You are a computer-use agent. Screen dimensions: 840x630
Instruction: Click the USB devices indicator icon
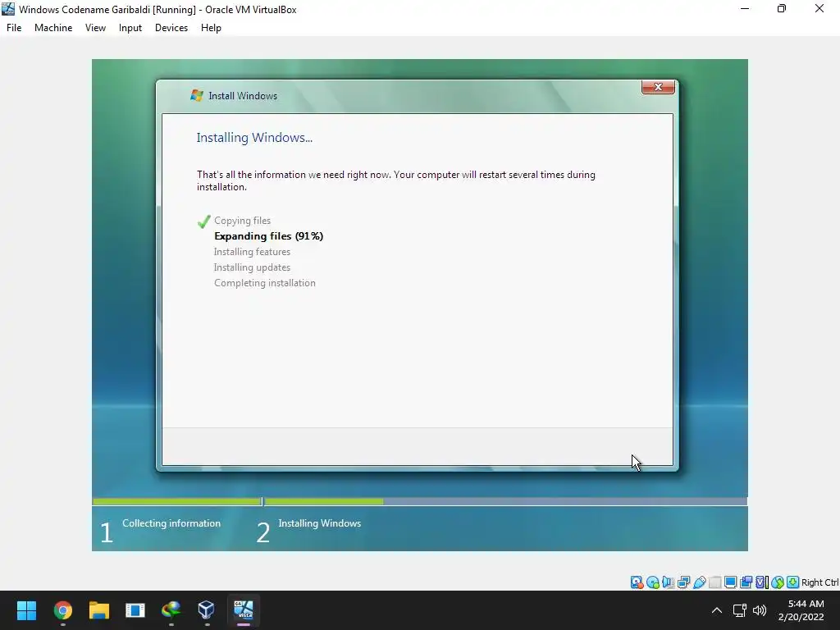tap(699, 582)
